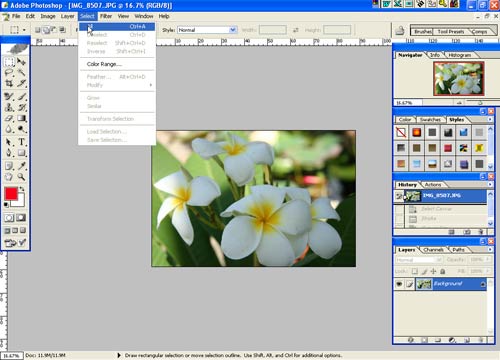The height and width of the screenshot is (360, 500).
Task: Click the Navigator zoom slider
Action: 479,103
